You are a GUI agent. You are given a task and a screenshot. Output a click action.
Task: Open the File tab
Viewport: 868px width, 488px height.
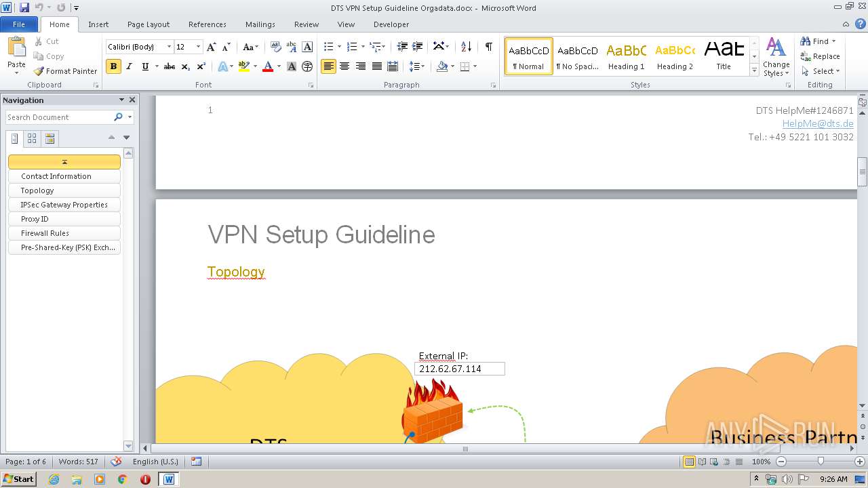19,24
